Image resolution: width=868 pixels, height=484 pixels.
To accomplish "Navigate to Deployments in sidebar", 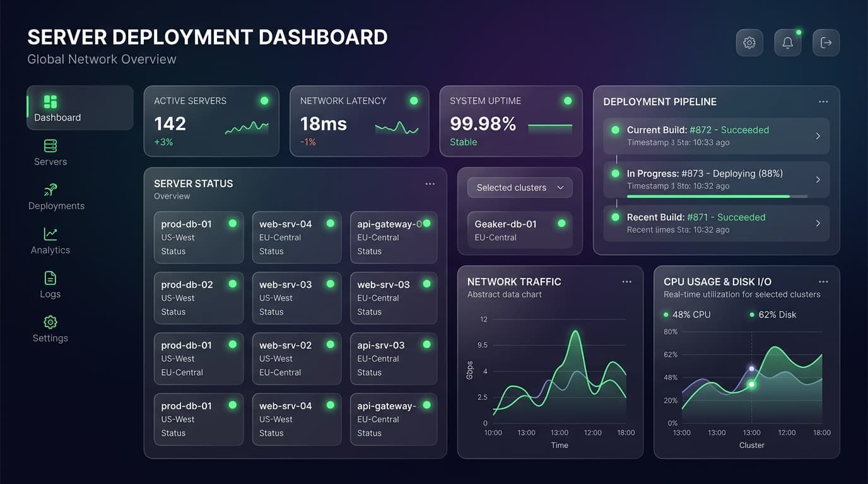I will pos(56,197).
